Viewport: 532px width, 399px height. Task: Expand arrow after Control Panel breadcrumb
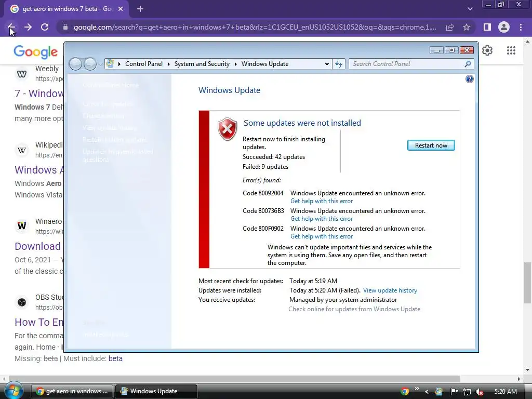[169, 64]
